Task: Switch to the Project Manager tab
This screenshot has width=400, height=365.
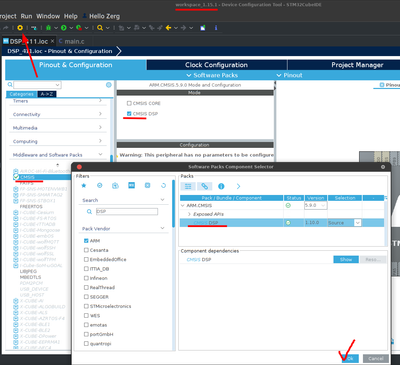Action: point(357,65)
